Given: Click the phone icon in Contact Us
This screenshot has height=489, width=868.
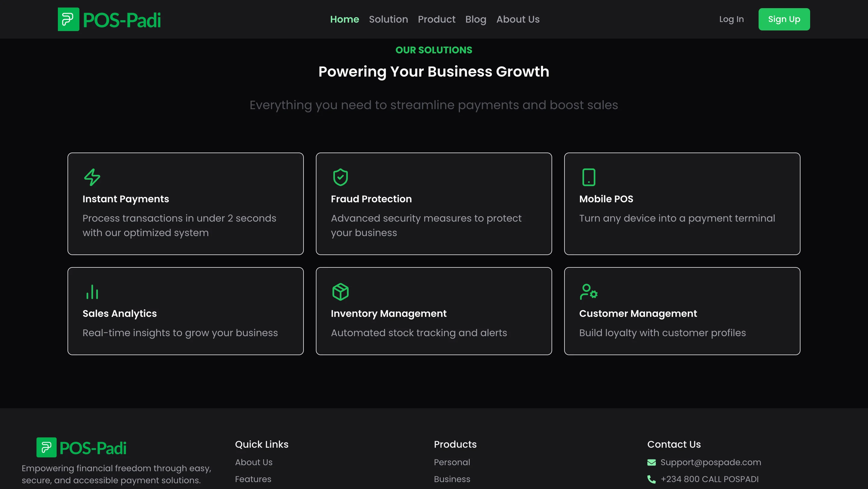Looking at the screenshot, I should click(651, 479).
